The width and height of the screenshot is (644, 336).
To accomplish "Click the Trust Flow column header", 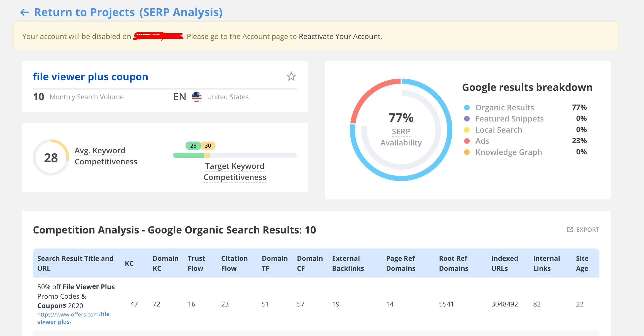I will pos(196,263).
